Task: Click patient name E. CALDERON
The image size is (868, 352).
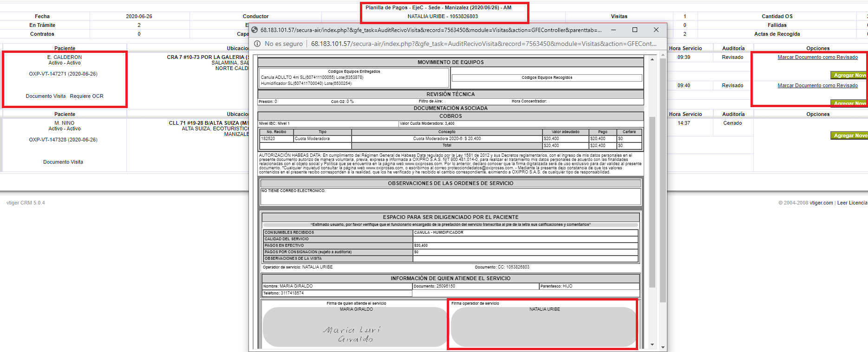Action: [x=65, y=57]
